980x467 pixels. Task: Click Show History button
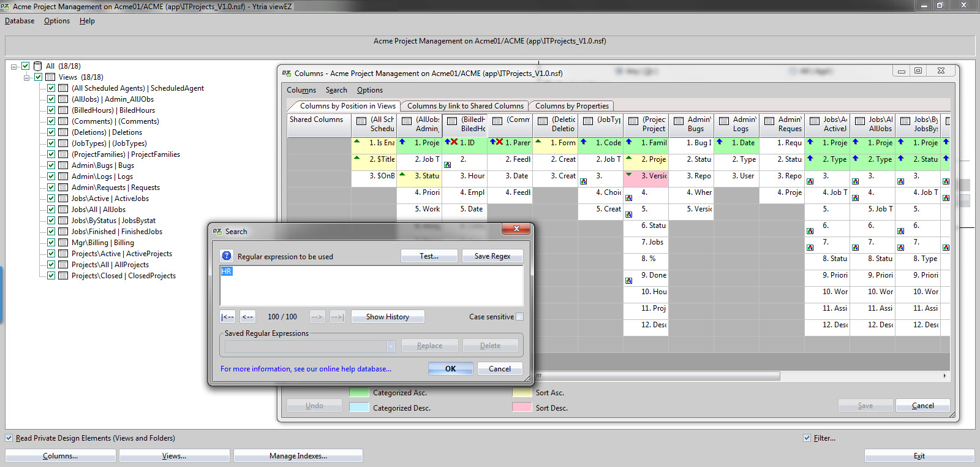[388, 317]
